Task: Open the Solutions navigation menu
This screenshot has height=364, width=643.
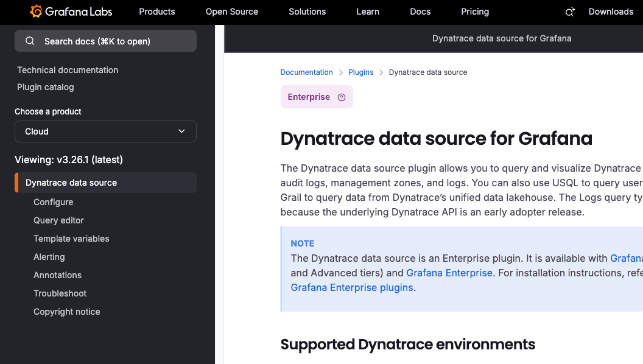Action: [x=307, y=12]
